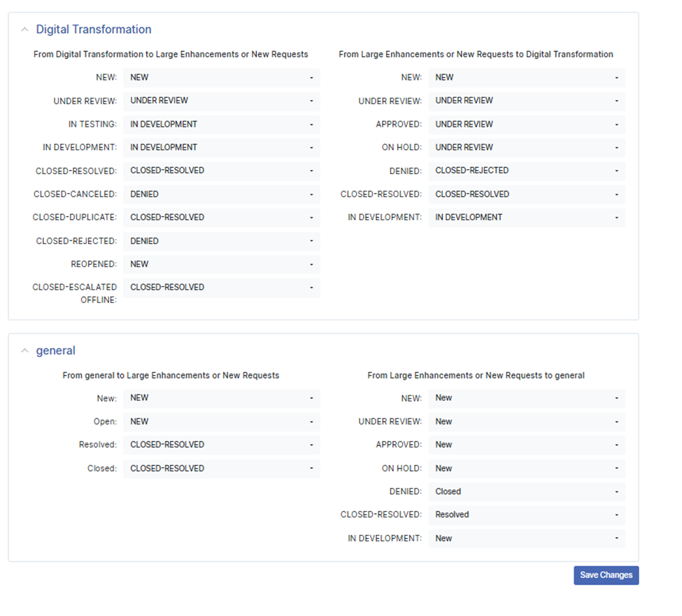Open DENIED dropdown showing CLOSED-REJECTED

click(x=527, y=171)
